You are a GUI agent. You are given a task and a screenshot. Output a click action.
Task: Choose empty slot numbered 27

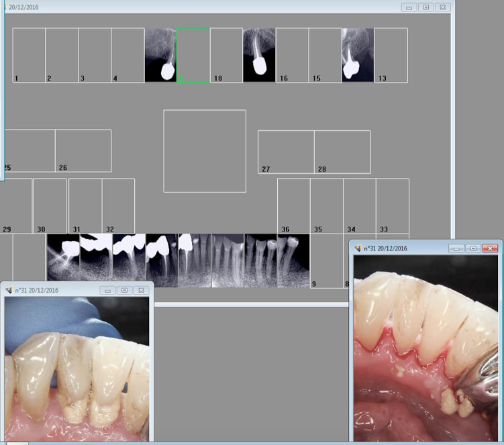click(286, 152)
